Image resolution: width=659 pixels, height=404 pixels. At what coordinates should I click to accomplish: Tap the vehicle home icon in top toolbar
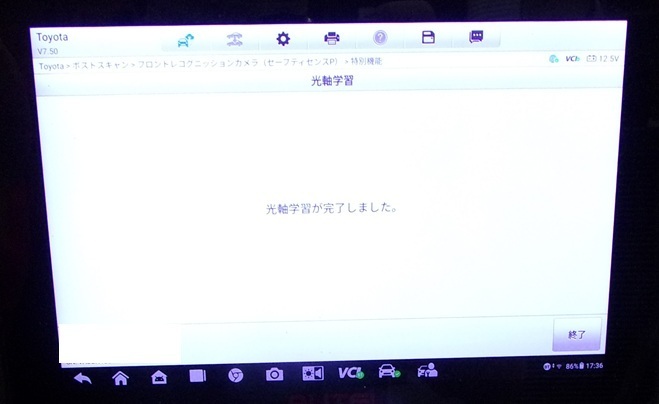click(x=185, y=40)
